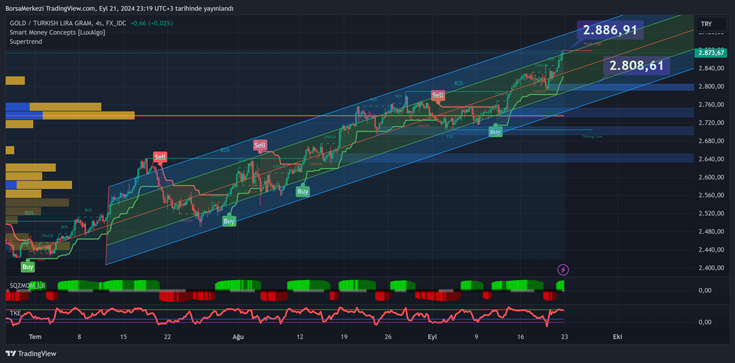Click the 2.840,00 price axis label

click(x=710, y=68)
